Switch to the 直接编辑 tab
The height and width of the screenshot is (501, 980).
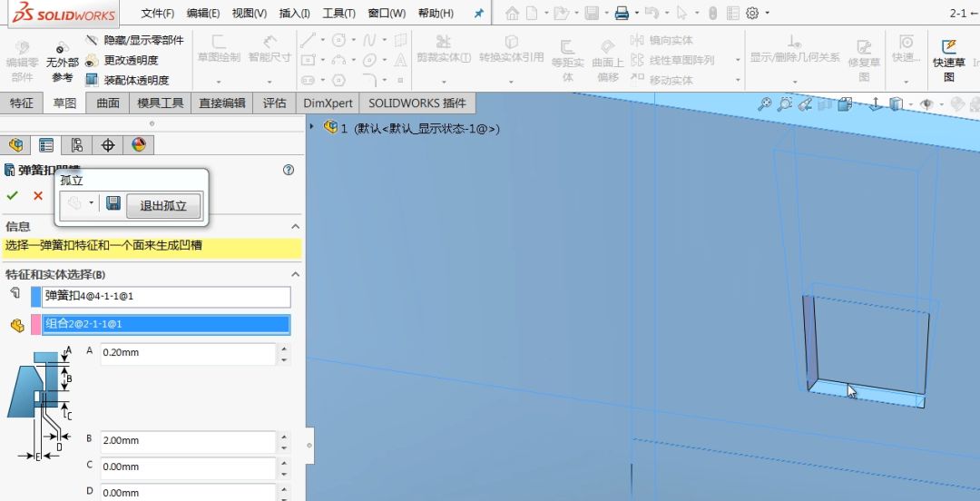click(222, 103)
